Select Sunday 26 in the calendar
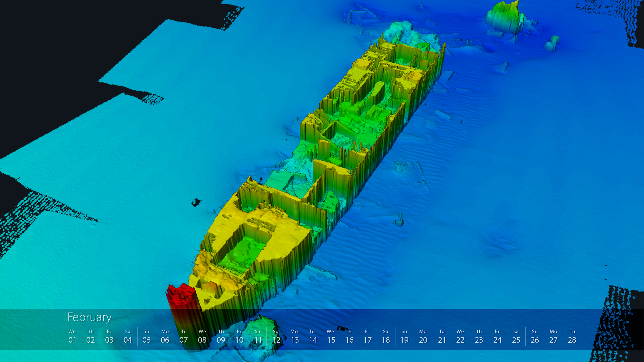The height and width of the screenshot is (362, 644). click(x=535, y=336)
